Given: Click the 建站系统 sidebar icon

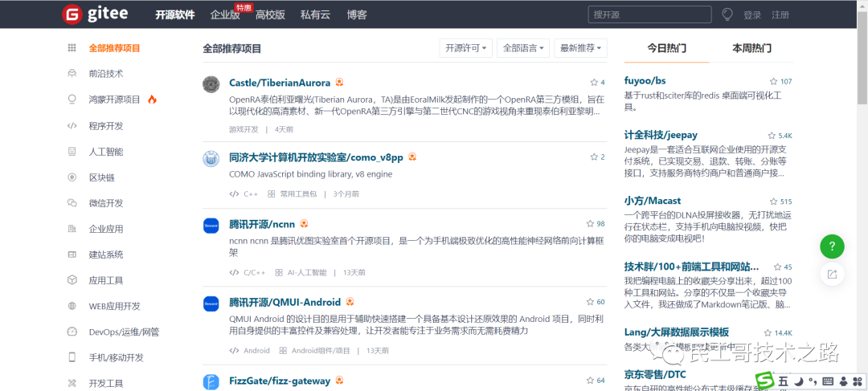Looking at the screenshot, I should (x=72, y=255).
